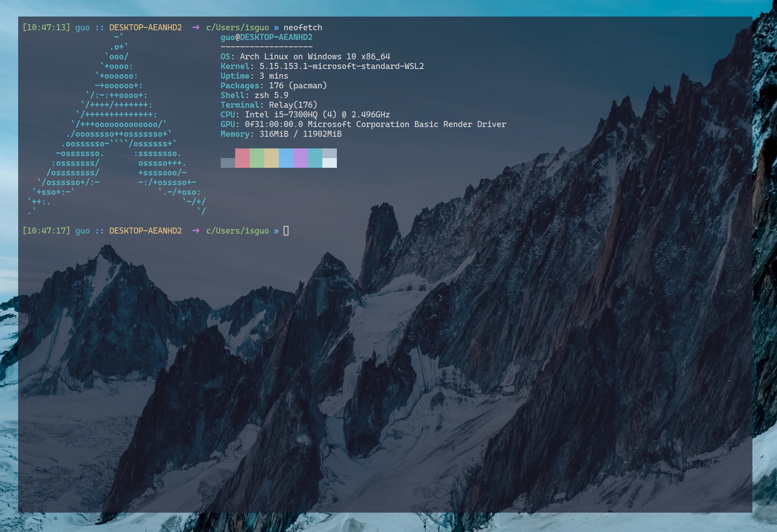Click the Terminal line 'Relay(176)'
Viewport: 777px width, 532px height.
pyautogui.click(x=269, y=105)
